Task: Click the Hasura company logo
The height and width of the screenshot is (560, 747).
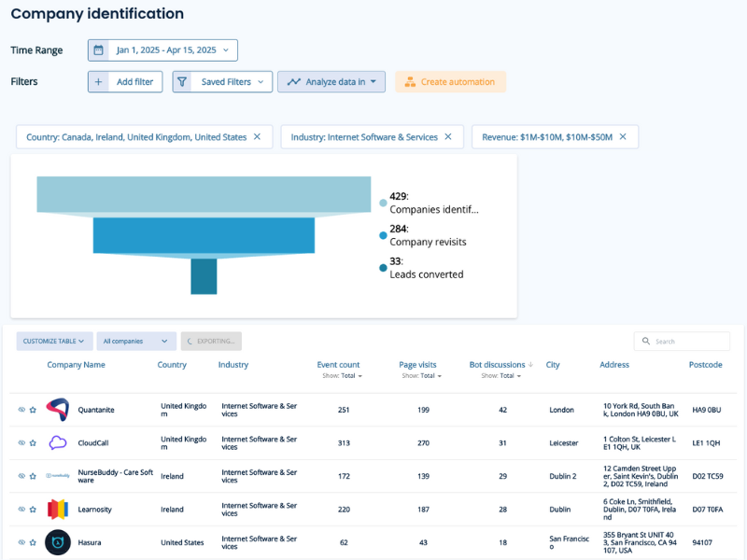Action: pyautogui.click(x=57, y=542)
